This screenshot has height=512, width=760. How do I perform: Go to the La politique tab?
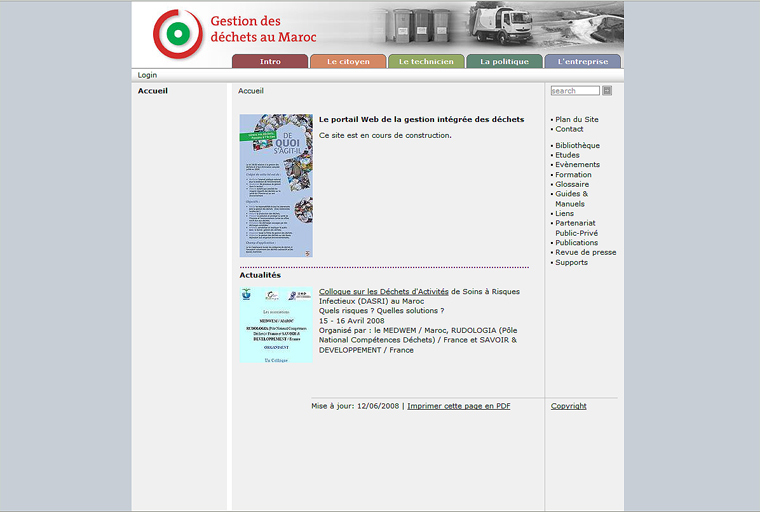coord(504,61)
